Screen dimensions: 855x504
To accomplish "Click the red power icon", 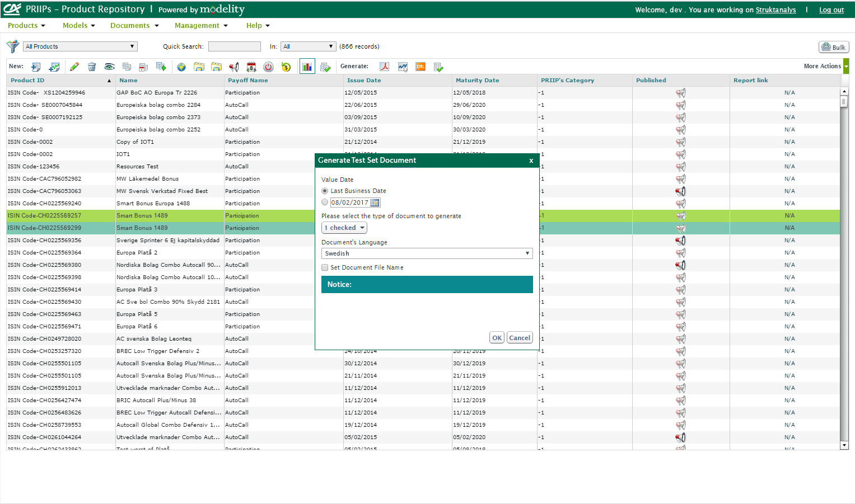I will [x=269, y=67].
